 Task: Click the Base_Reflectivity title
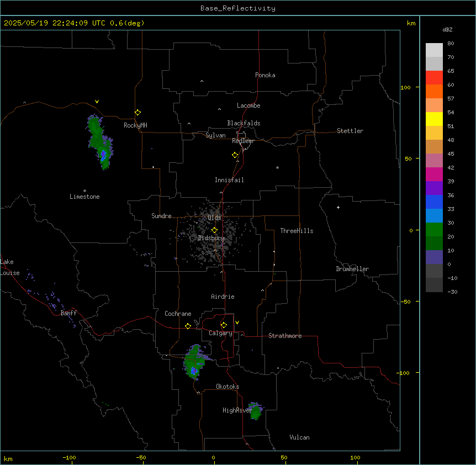click(x=238, y=8)
